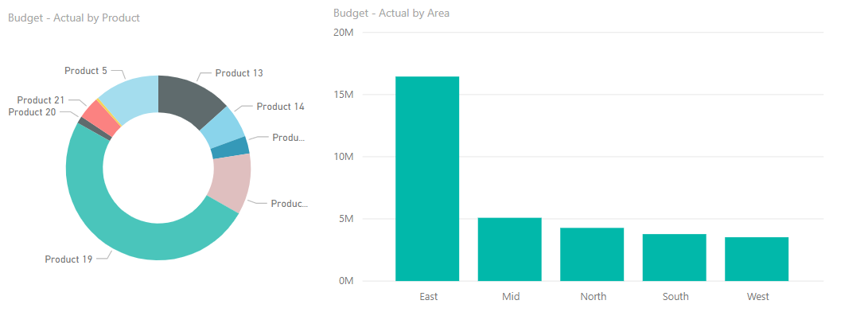Click the Product 13 label

click(239, 72)
